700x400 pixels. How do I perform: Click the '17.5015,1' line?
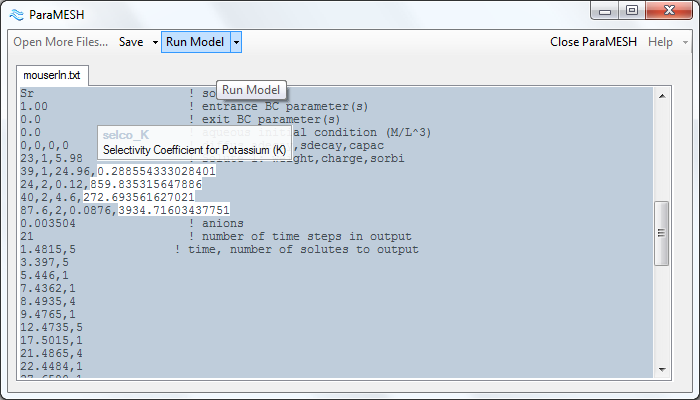click(x=51, y=340)
